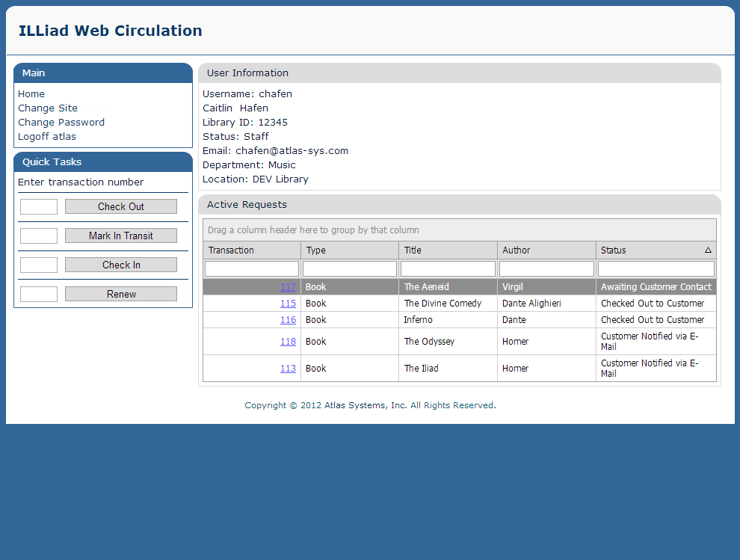Open the Change Password page
Viewport: 740px width, 560px height.
[x=61, y=122]
